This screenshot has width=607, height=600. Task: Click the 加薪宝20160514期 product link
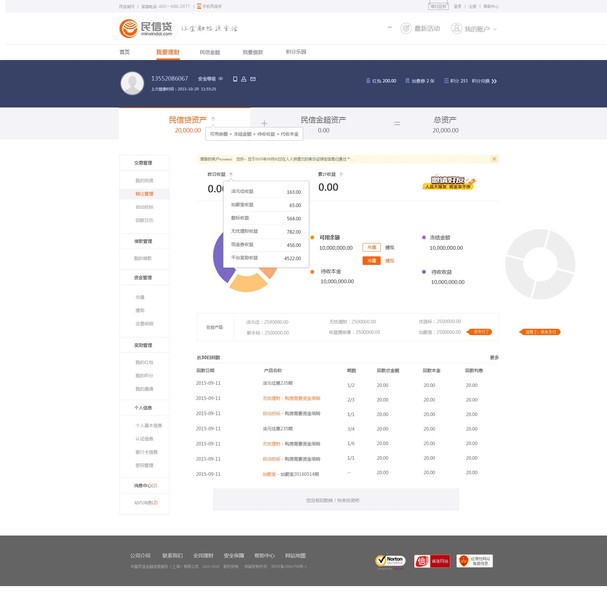(x=291, y=474)
